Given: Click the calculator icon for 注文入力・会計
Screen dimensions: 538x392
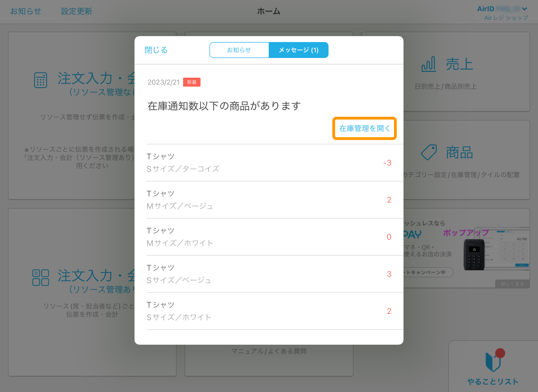Looking at the screenshot, I should point(41,80).
